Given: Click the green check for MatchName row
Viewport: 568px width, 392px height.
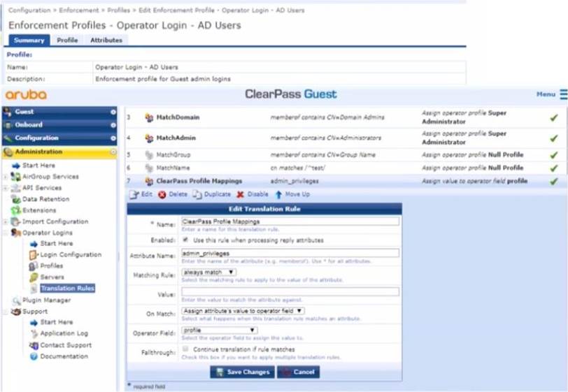Looking at the screenshot, I should (554, 168).
